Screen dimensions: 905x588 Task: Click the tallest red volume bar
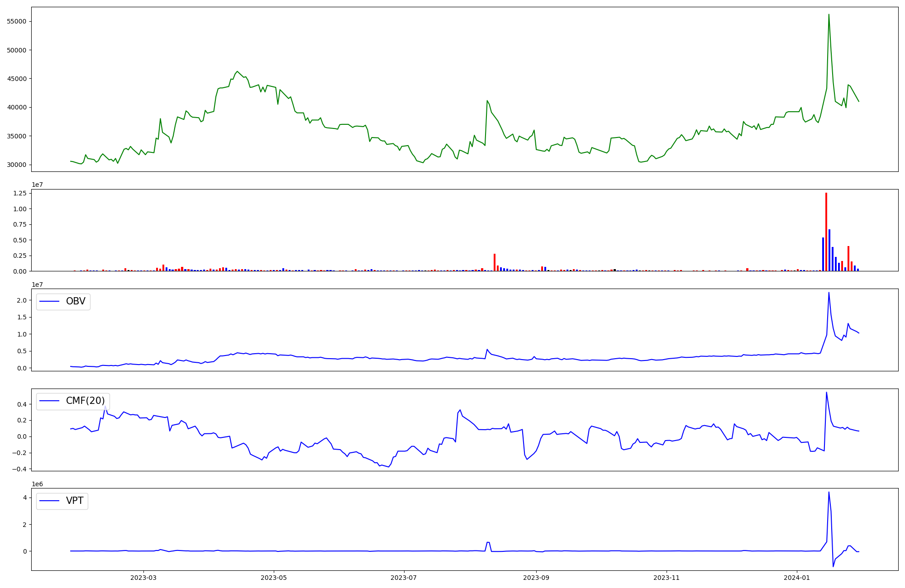[826, 232]
